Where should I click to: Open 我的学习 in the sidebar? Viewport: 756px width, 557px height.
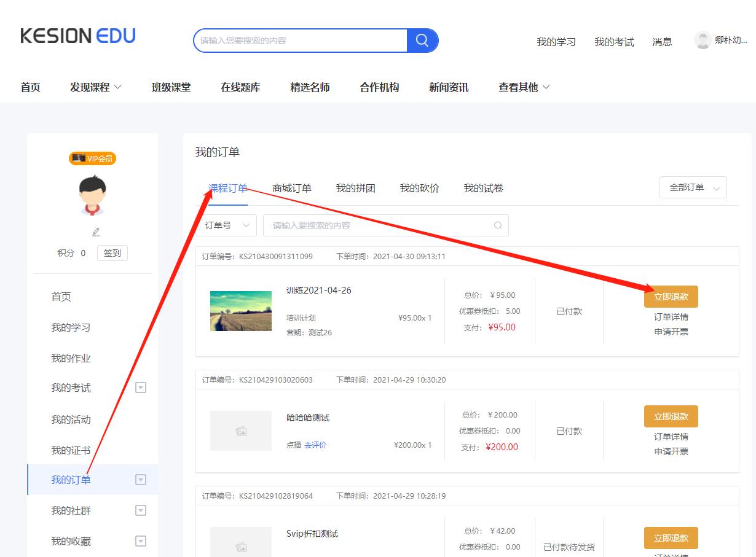coord(71,327)
